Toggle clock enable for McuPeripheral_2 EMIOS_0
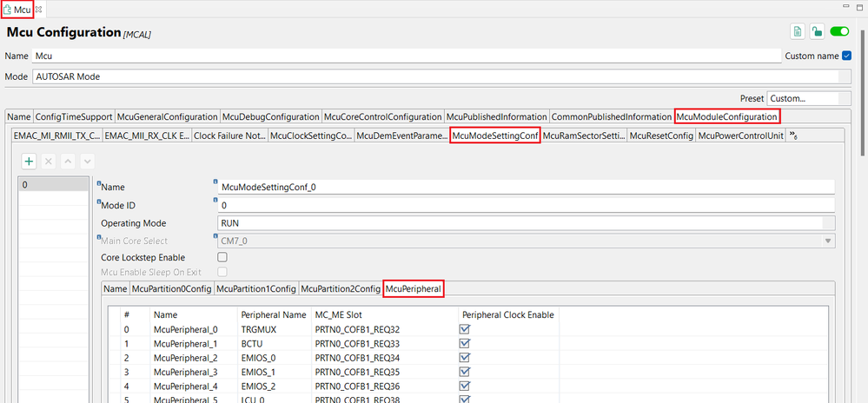The image size is (868, 403). 465,357
